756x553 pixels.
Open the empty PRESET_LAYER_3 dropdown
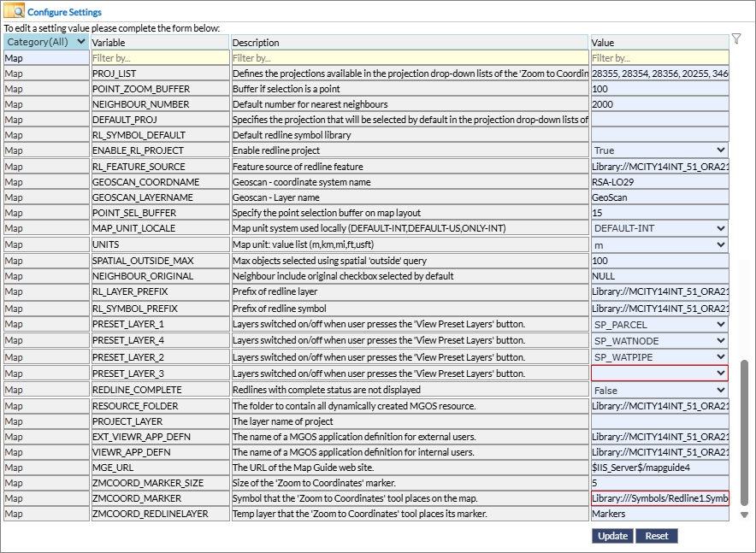click(659, 374)
